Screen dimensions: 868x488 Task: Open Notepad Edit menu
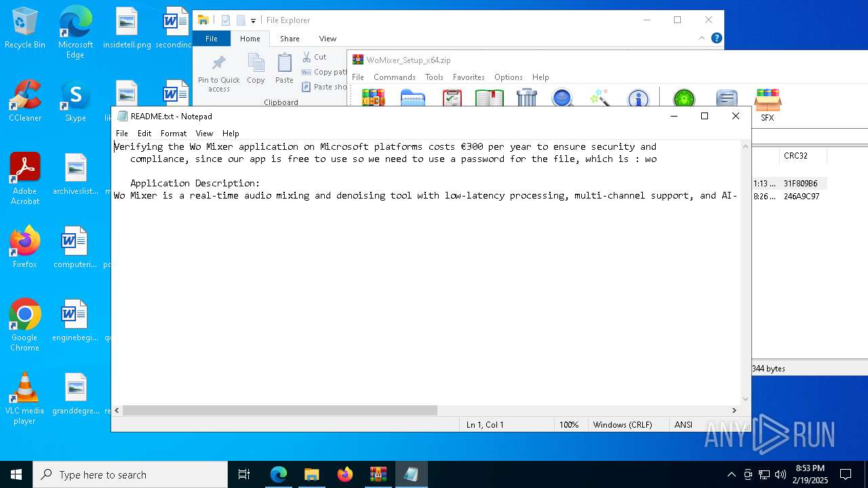pos(144,134)
